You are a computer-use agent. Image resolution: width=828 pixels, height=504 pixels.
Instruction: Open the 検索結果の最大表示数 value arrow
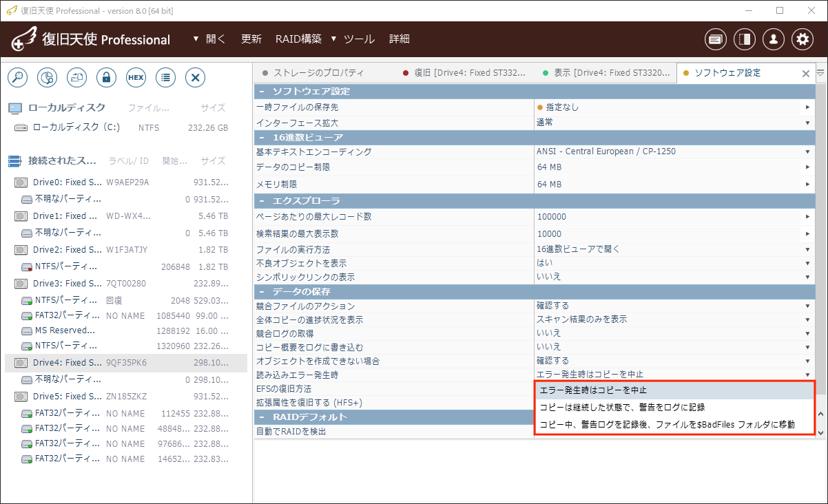(807, 234)
